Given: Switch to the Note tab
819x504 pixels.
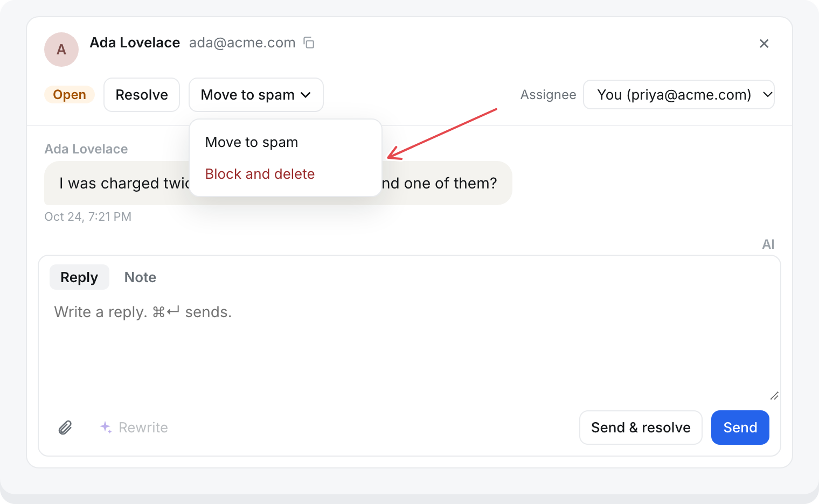Looking at the screenshot, I should pyautogui.click(x=140, y=277).
